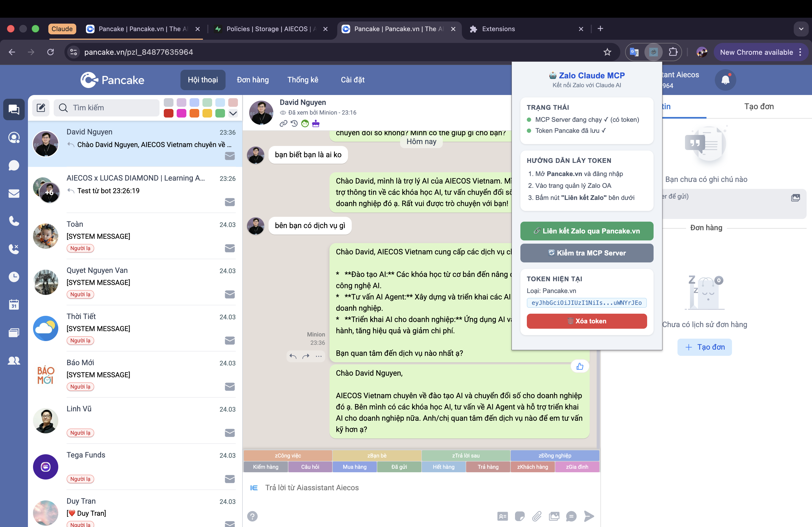Viewport: 812px width, 527px height.
Task: Click the thumbs up reaction icon
Action: click(x=580, y=367)
